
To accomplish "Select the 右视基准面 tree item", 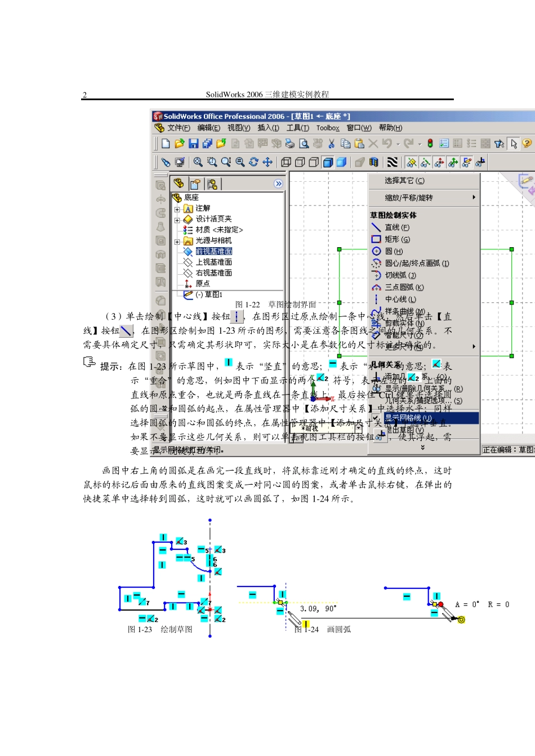I will [x=213, y=273].
